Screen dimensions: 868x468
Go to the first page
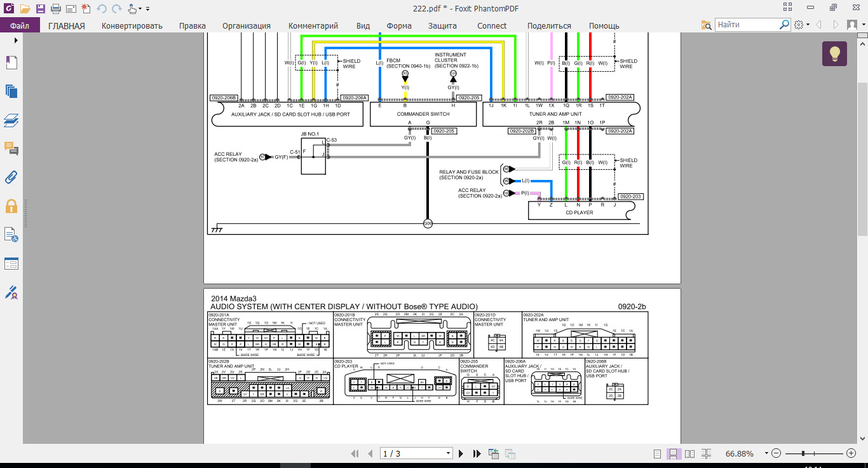pos(356,453)
